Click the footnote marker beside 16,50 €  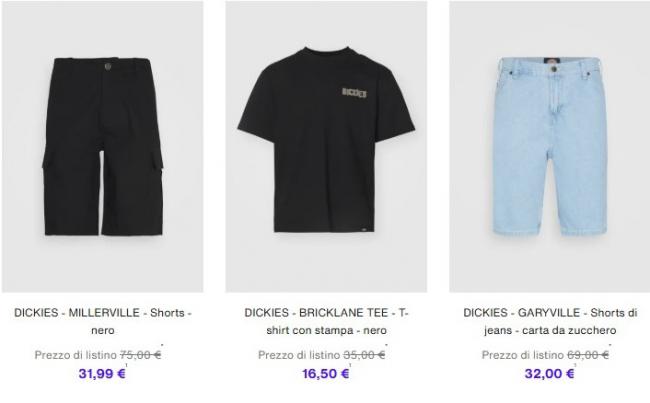point(350,365)
